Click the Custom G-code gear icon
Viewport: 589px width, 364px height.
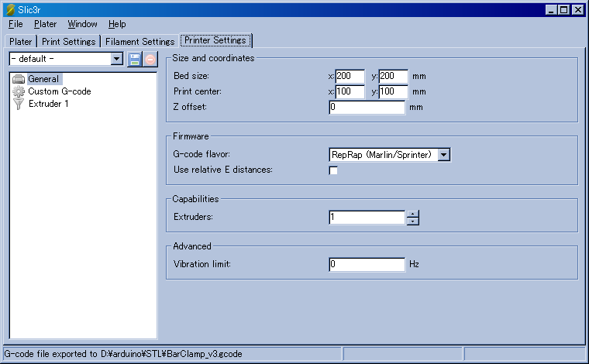coord(19,91)
